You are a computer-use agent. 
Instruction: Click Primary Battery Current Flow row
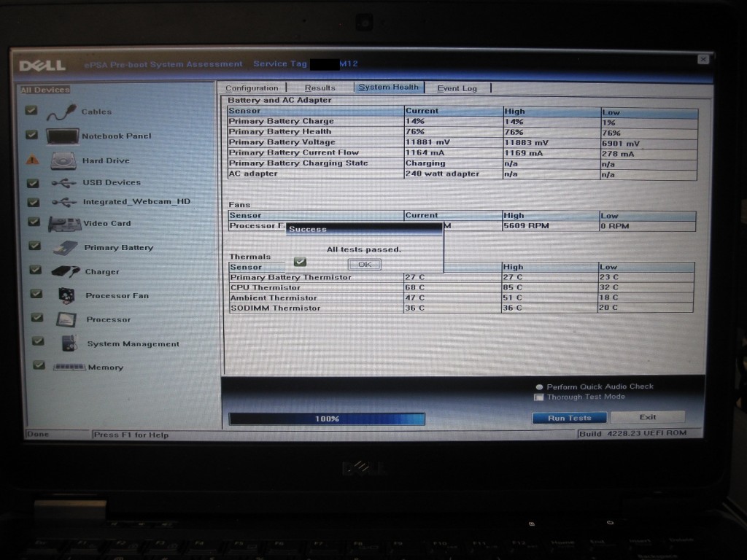[x=462, y=153]
